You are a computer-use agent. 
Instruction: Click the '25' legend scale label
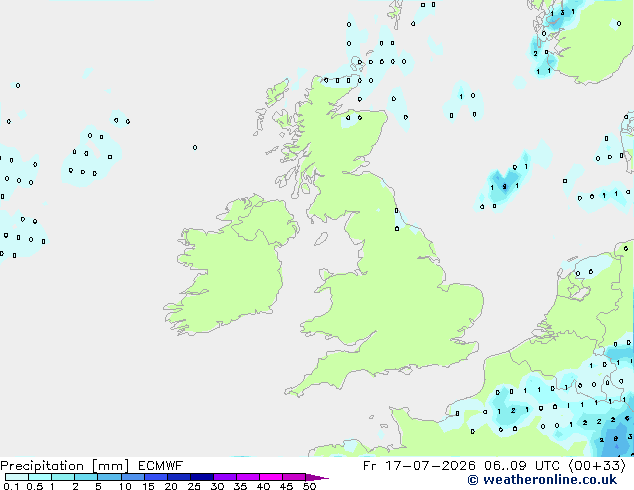pyautogui.click(x=194, y=486)
